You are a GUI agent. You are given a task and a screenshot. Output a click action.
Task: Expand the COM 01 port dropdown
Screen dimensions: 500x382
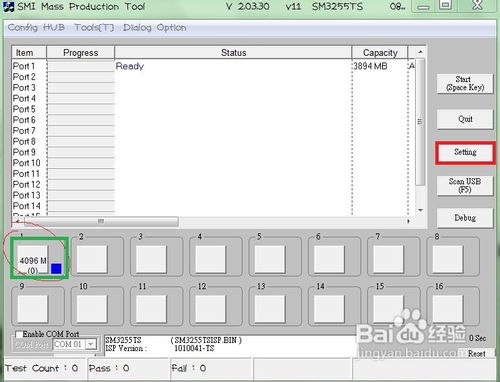(x=91, y=344)
